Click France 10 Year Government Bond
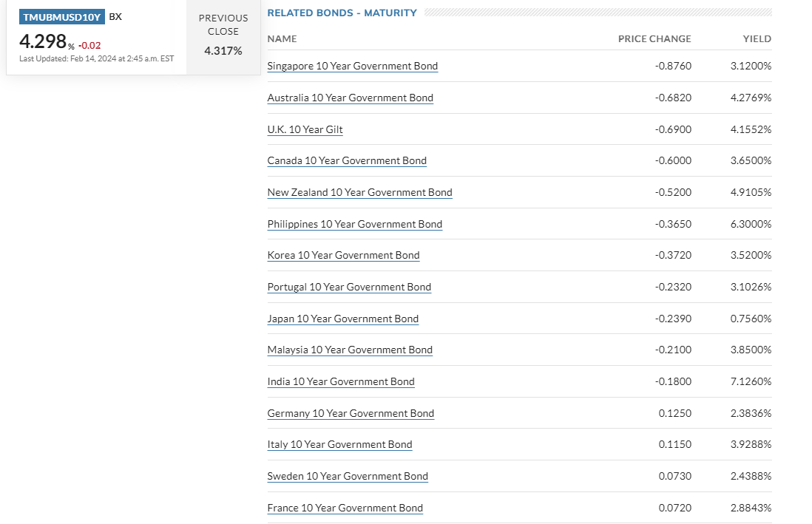812x524 pixels. point(345,508)
